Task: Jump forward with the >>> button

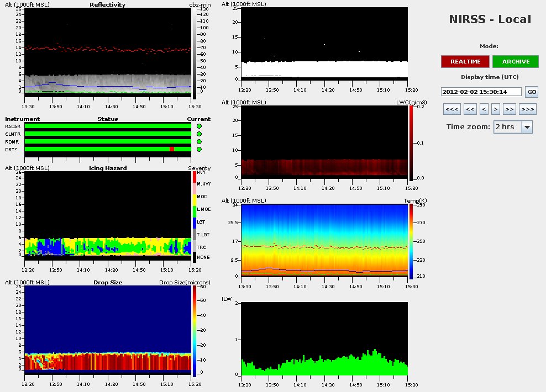Action: click(x=528, y=109)
